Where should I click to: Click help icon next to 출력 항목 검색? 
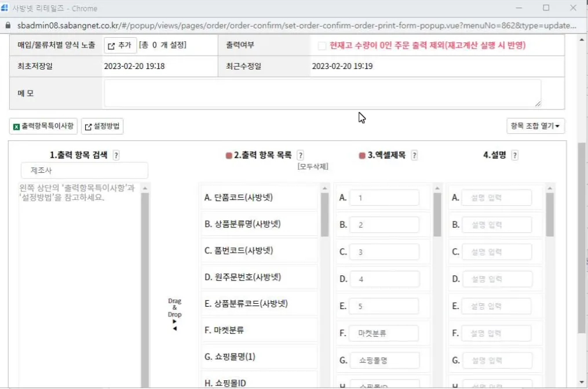coord(116,155)
